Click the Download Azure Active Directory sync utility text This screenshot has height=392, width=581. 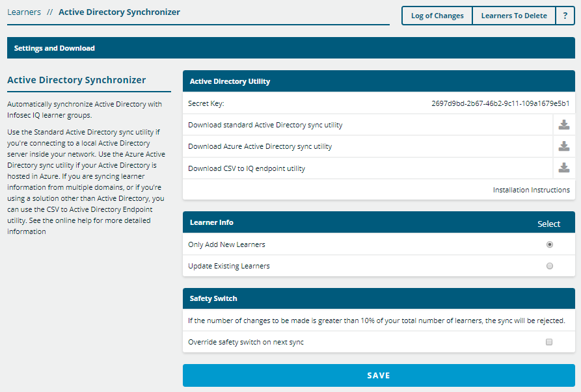point(260,146)
